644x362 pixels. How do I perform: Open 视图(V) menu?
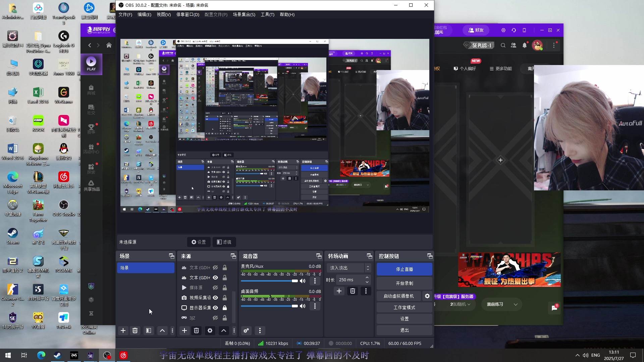(x=164, y=14)
